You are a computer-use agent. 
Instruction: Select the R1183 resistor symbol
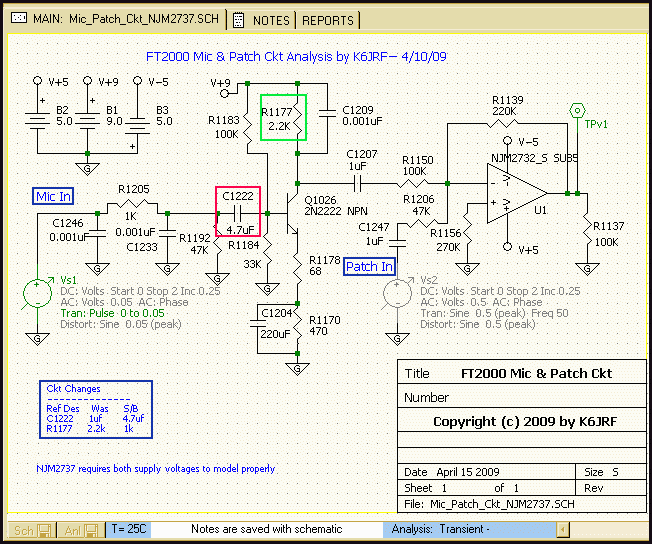(248, 127)
